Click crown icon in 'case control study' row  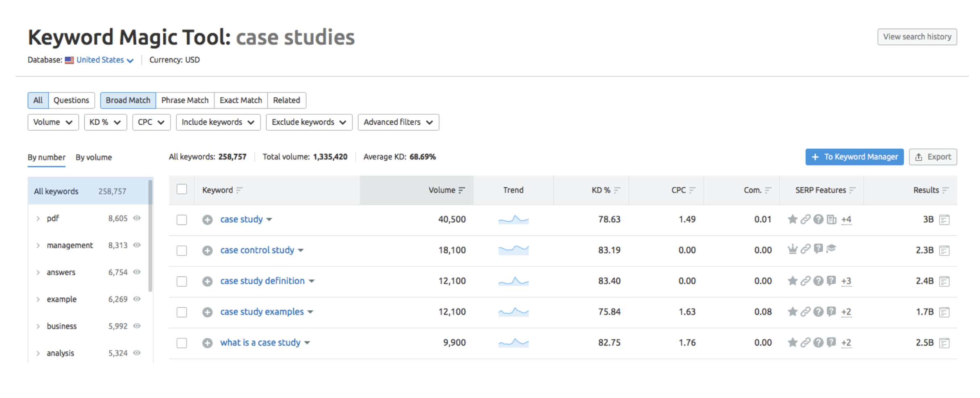tap(792, 249)
